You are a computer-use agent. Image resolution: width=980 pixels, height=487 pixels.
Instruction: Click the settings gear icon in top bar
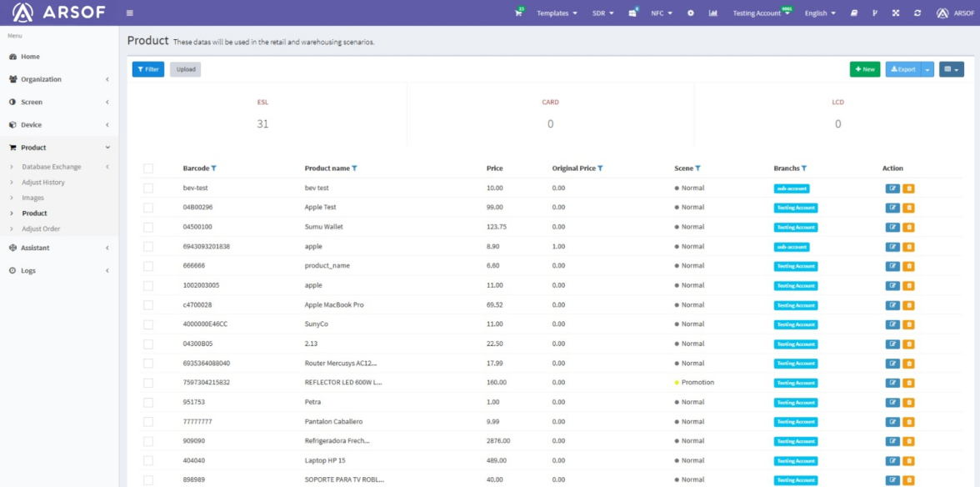click(690, 13)
